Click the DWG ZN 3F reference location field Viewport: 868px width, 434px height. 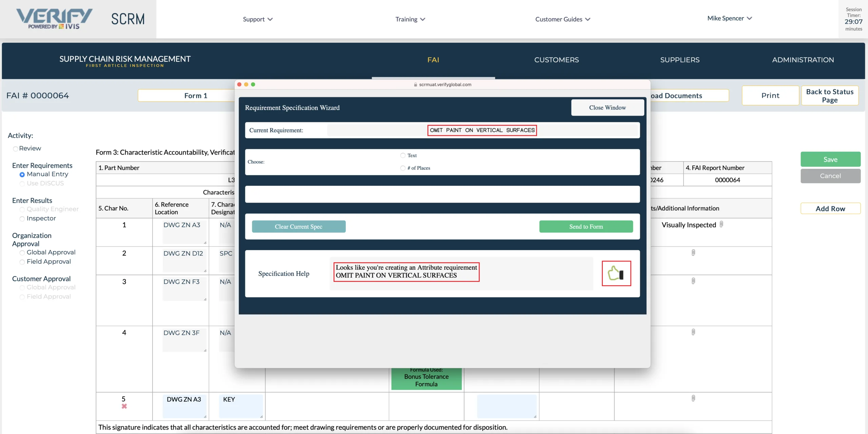pos(184,340)
